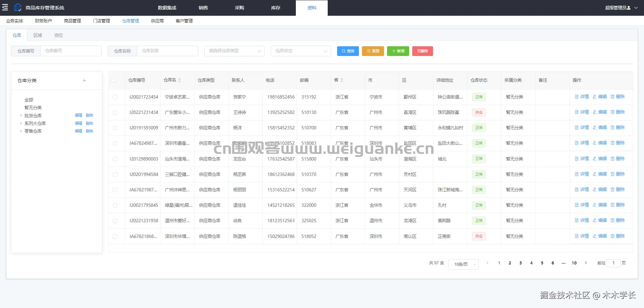
Task: Click 编辑 link for 批发仓库 category
Action: coord(78,116)
